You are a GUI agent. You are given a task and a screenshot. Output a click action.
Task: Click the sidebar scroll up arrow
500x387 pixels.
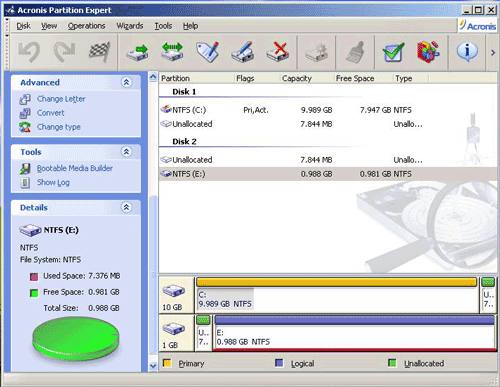click(153, 77)
